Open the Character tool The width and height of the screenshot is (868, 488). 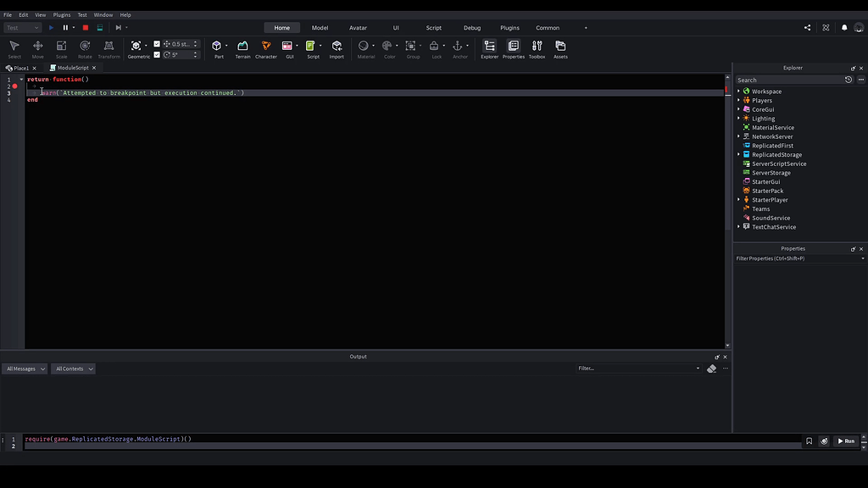tap(265, 48)
